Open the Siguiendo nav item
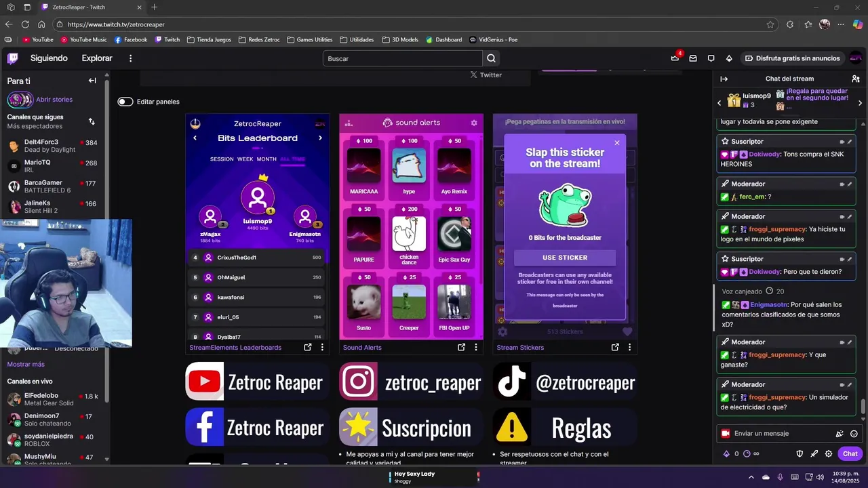Screen dimensions: 868x488 pos(49,58)
